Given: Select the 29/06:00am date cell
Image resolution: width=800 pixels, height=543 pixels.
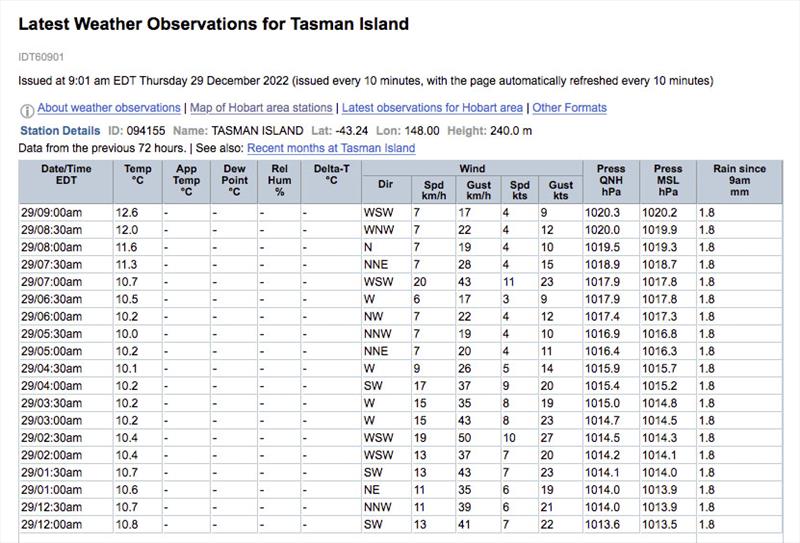Looking at the screenshot, I should pyautogui.click(x=66, y=317).
